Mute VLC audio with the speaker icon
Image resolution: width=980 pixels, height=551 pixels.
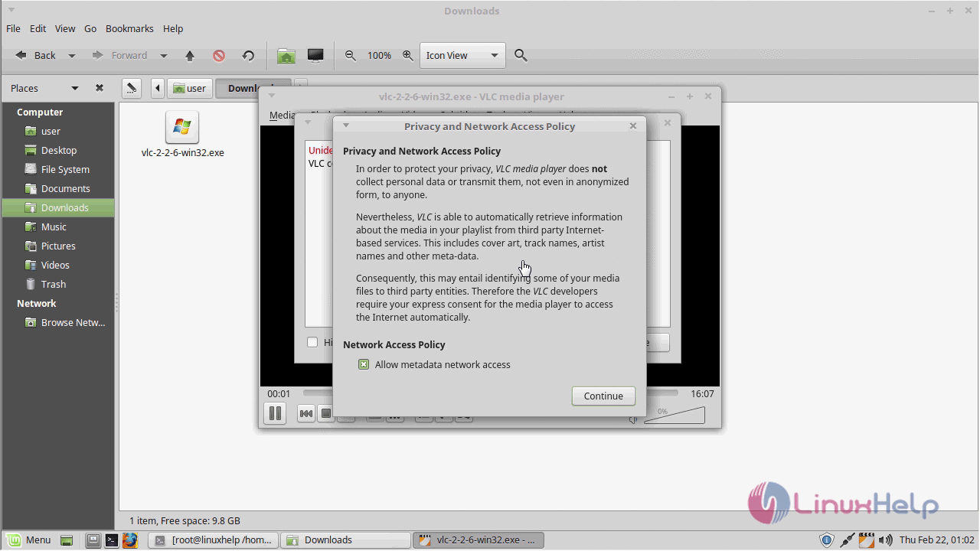pos(633,419)
